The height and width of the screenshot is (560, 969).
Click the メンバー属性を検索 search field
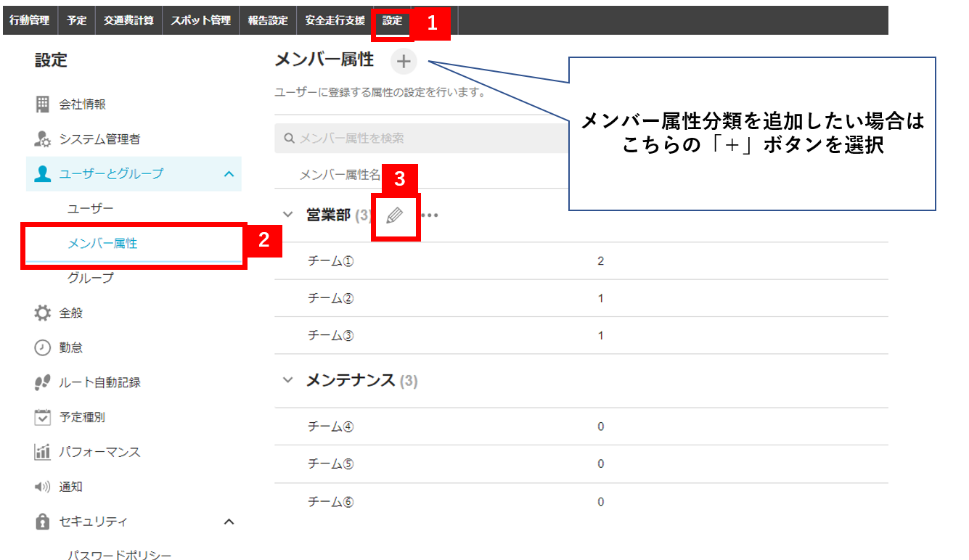point(420,138)
